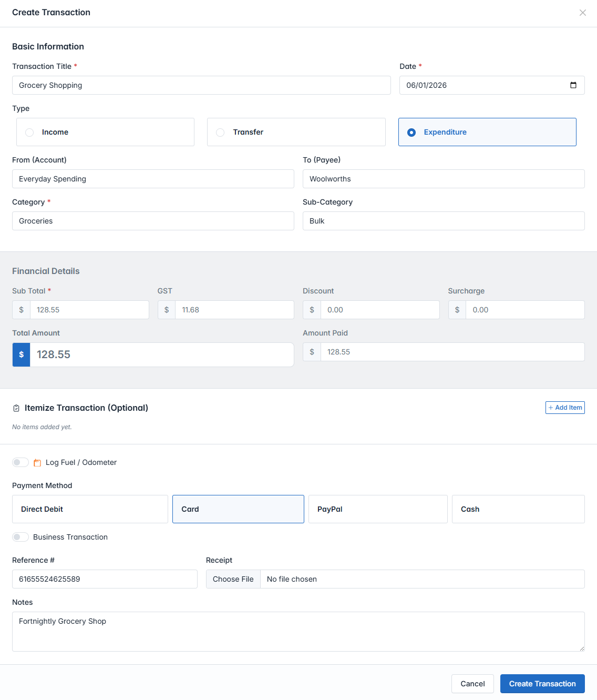The image size is (597, 700).
Task: Click the Date input field
Action: tap(492, 85)
